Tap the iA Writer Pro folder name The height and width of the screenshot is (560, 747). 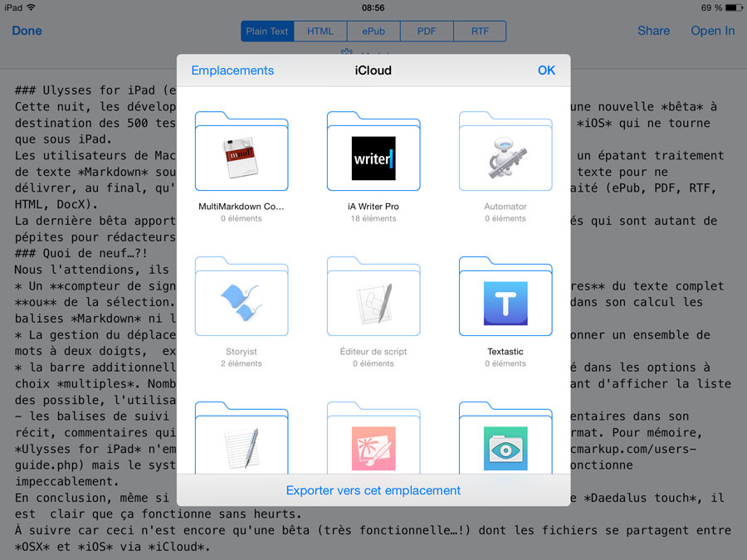(x=373, y=207)
